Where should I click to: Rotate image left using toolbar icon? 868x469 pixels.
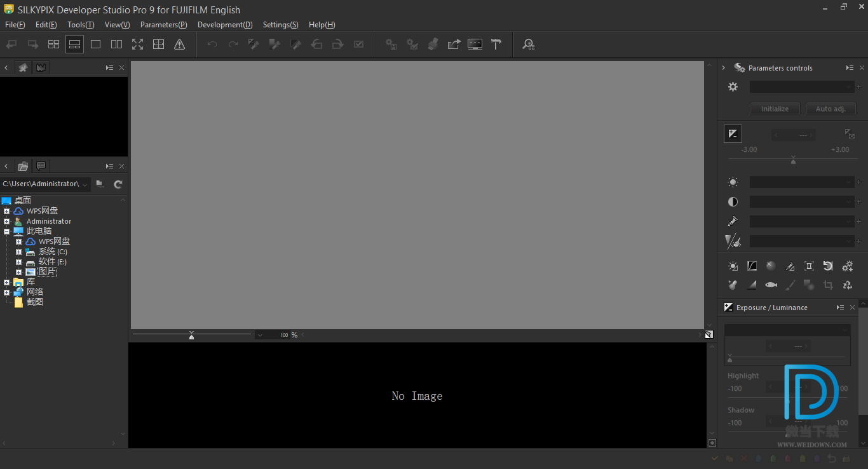(x=316, y=44)
